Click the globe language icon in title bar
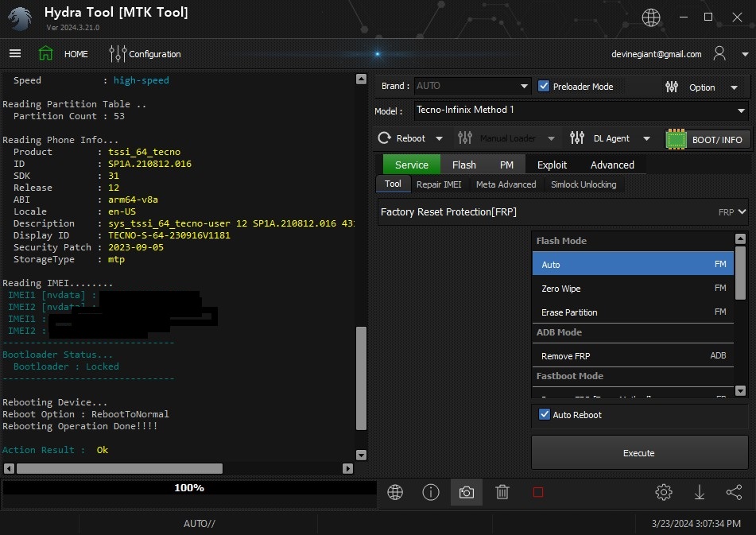Viewport: 756px width, 535px height. (651, 17)
